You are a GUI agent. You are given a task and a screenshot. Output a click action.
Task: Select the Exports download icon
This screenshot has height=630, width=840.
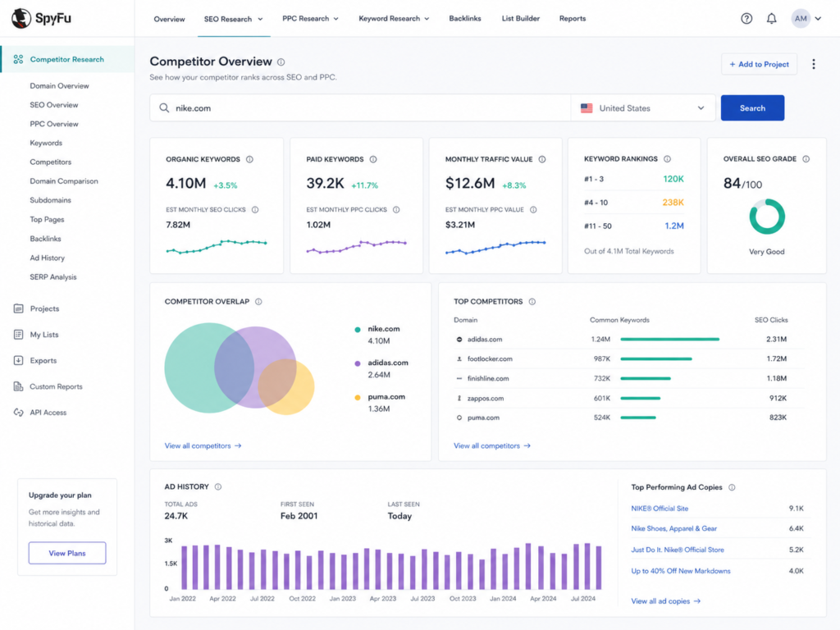(18, 361)
